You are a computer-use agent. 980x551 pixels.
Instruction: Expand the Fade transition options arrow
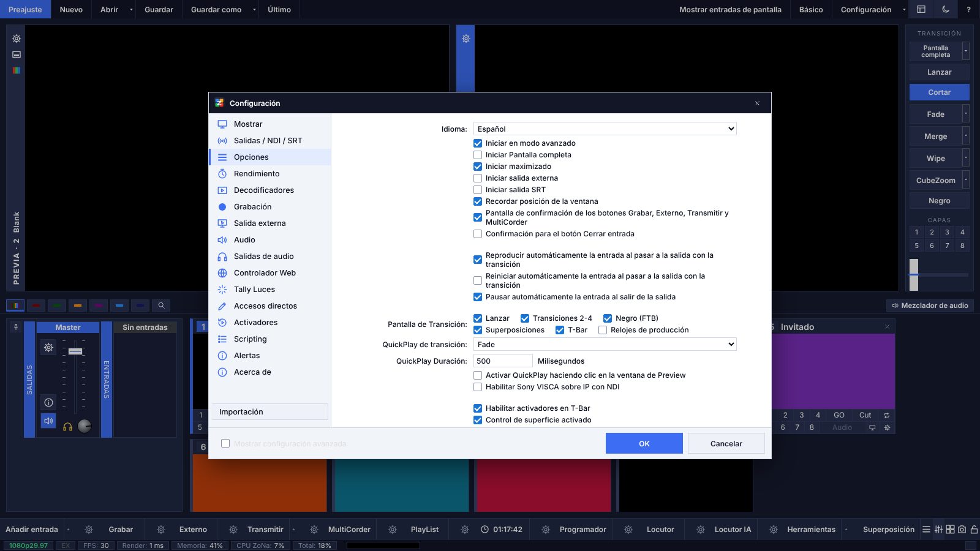point(966,114)
